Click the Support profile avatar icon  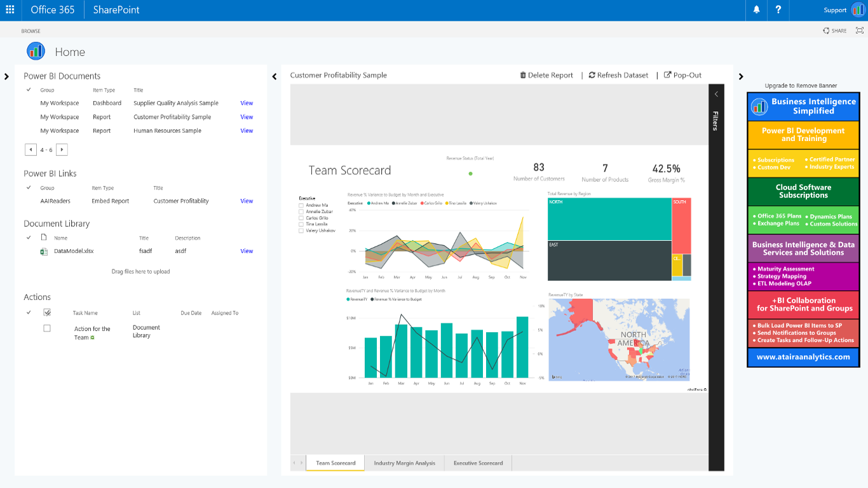(x=857, y=10)
